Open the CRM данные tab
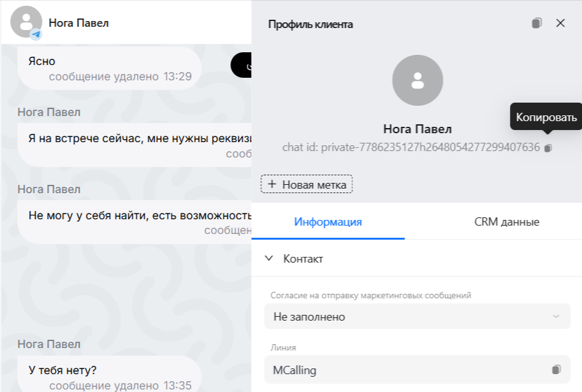 click(x=507, y=222)
